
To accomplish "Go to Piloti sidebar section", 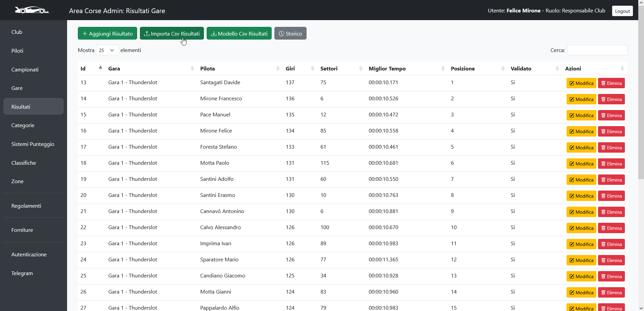I will pyautogui.click(x=17, y=51).
